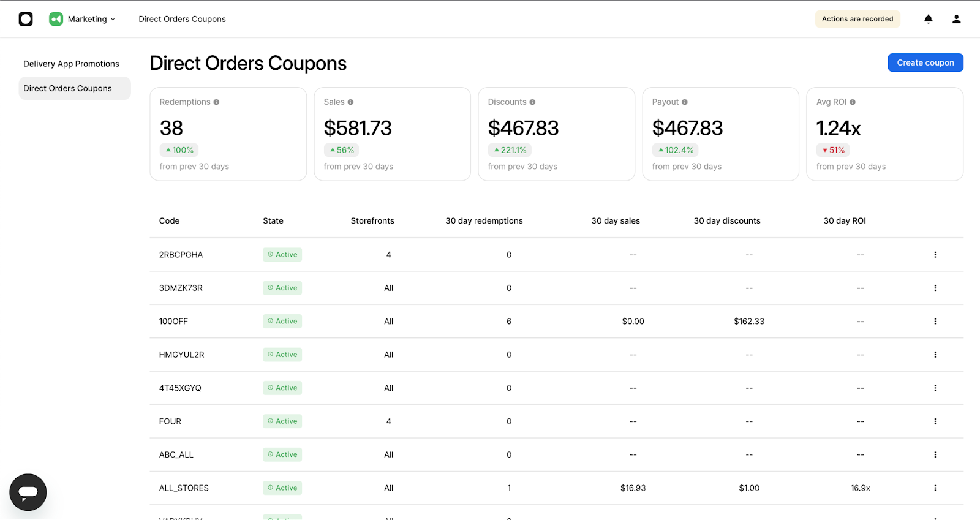980x520 pixels.
Task: Sort by Storefronts column header
Action: click(x=372, y=221)
